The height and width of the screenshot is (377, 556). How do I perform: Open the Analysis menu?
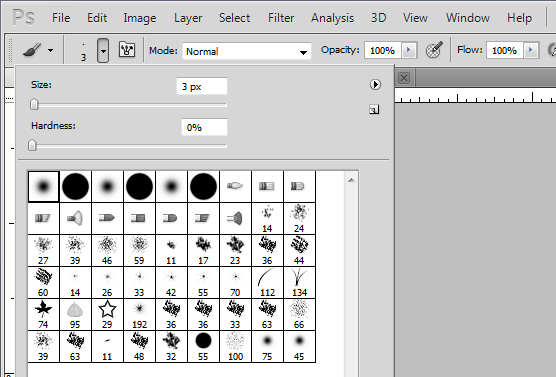[x=332, y=18]
